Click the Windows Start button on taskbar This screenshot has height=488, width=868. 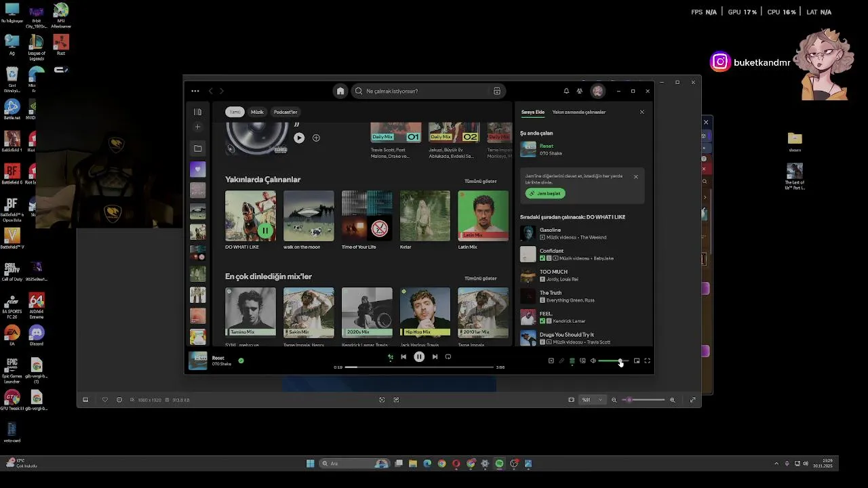[x=310, y=464]
